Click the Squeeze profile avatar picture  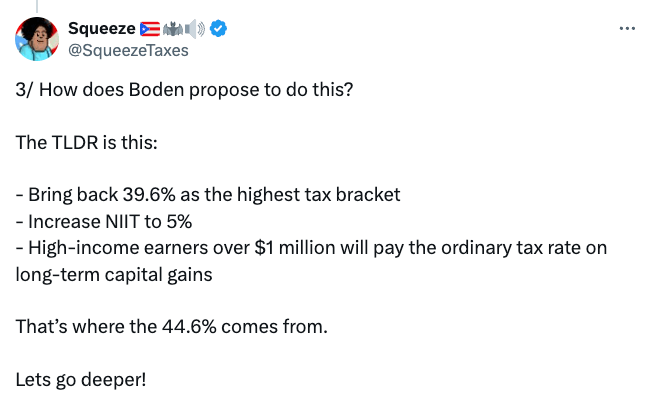coord(36,38)
